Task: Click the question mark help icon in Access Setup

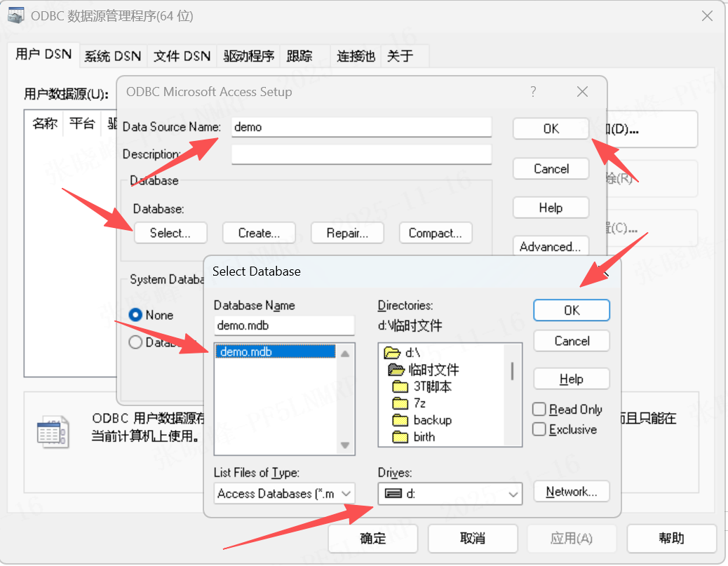Action: (x=533, y=91)
